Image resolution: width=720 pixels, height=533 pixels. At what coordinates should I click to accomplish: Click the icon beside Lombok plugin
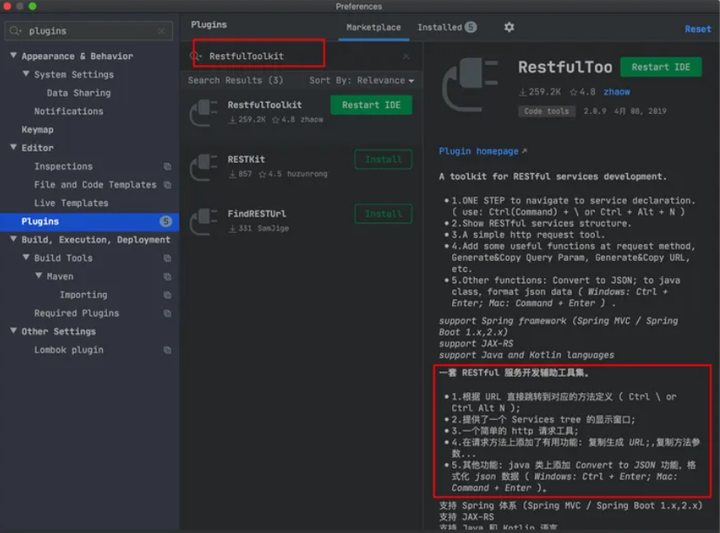[x=167, y=350]
